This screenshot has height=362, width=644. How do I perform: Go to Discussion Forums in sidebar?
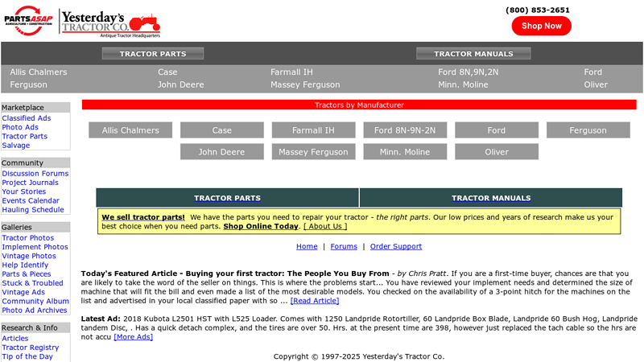tap(35, 174)
